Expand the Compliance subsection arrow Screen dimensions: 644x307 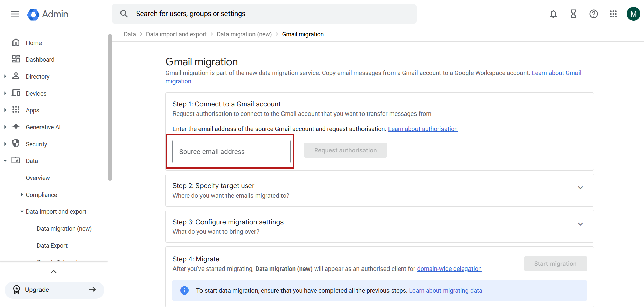22,195
